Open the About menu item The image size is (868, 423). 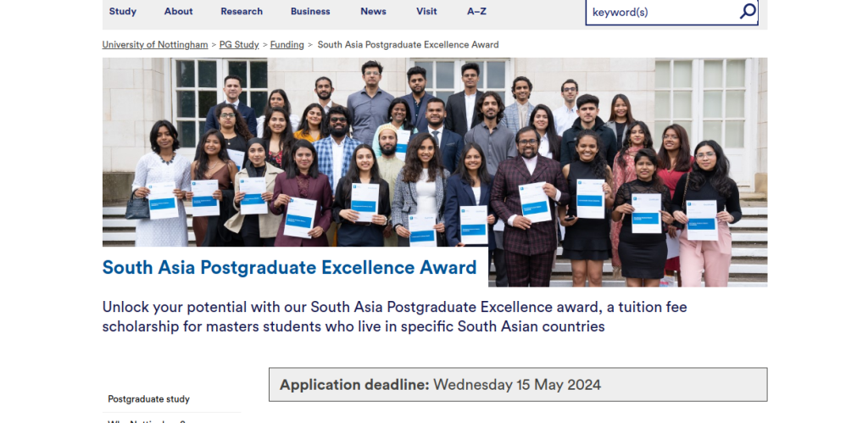[x=178, y=12]
